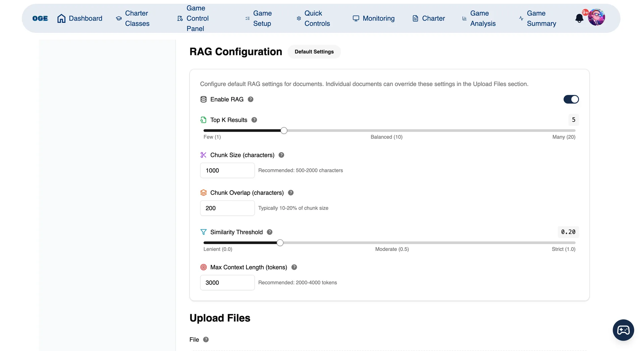Show help for Chunk Size

pos(281,155)
